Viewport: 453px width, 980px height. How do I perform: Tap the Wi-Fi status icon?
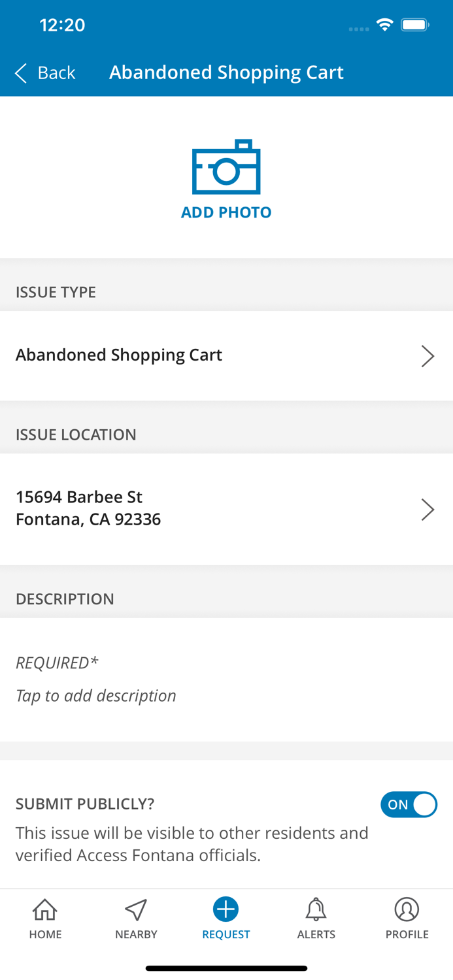point(385,25)
